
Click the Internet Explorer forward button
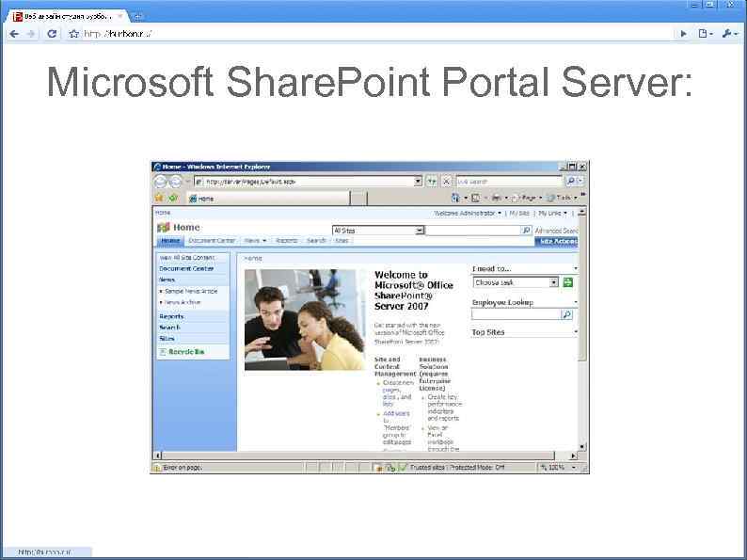tap(175, 182)
